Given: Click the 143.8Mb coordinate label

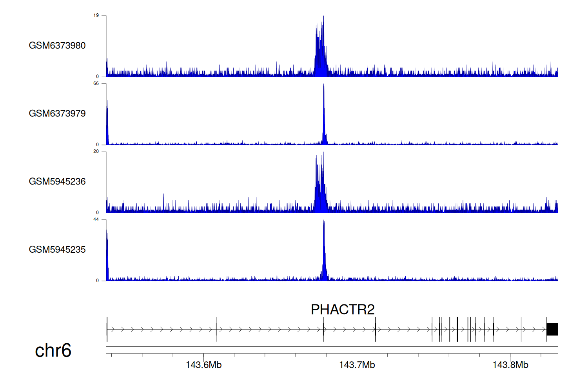Looking at the screenshot, I should 510,365.
